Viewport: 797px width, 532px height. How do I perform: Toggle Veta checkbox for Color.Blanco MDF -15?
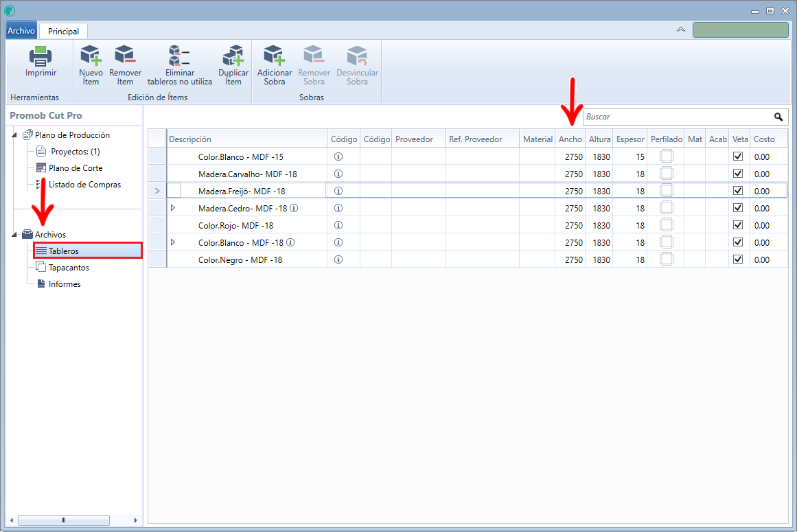[738, 157]
